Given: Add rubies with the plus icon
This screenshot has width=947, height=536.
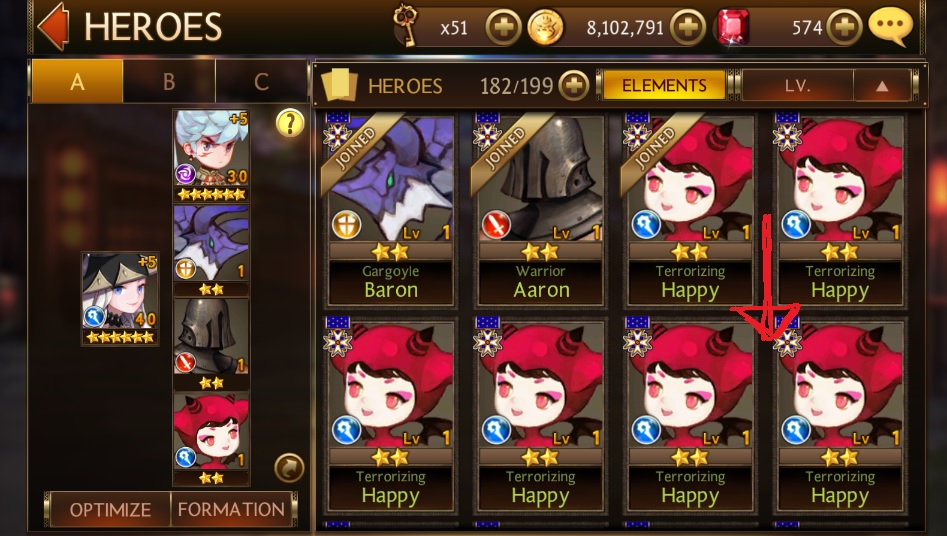Looking at the screenshot, I should (844, 28).
